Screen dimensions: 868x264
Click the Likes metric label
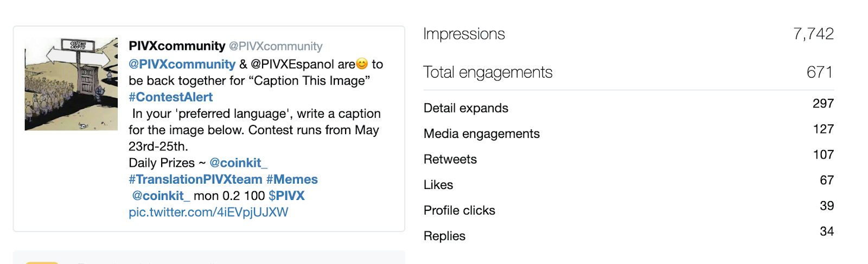tap(438, 185)
